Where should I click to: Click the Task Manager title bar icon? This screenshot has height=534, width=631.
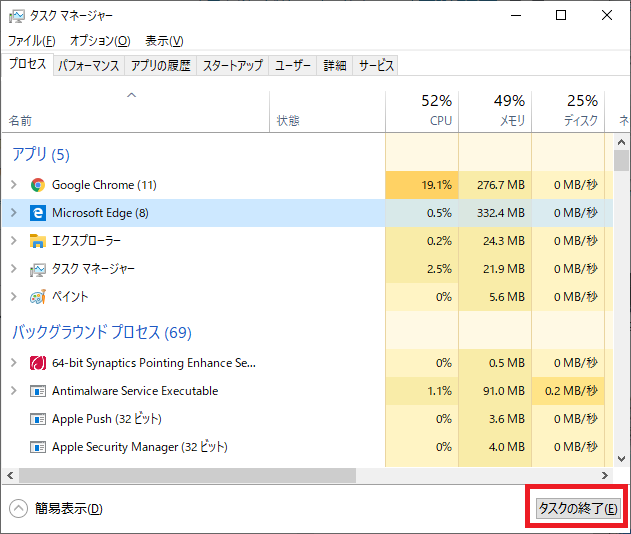pyautogui.click(x=16, y=16)
